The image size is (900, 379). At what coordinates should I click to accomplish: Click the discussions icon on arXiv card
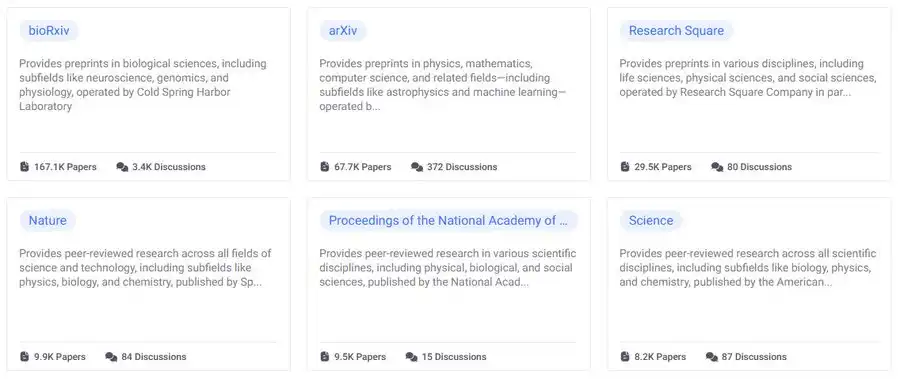(417, 167)
